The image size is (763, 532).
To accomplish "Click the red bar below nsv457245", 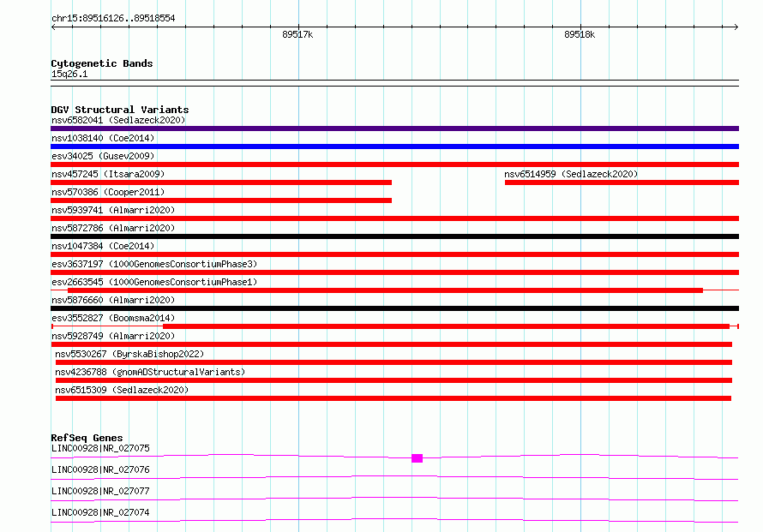I will [x=221, y=182].
